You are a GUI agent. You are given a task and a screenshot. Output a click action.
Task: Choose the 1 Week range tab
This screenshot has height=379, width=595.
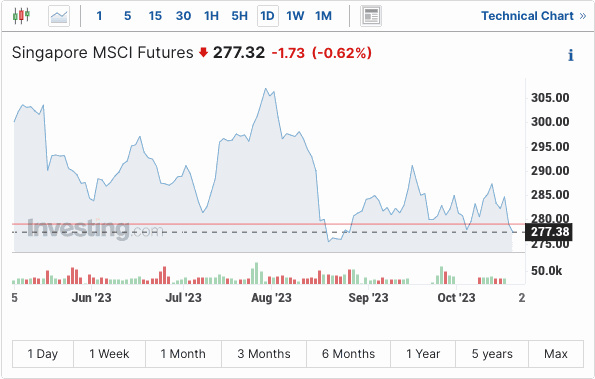[x=109, y=354]
